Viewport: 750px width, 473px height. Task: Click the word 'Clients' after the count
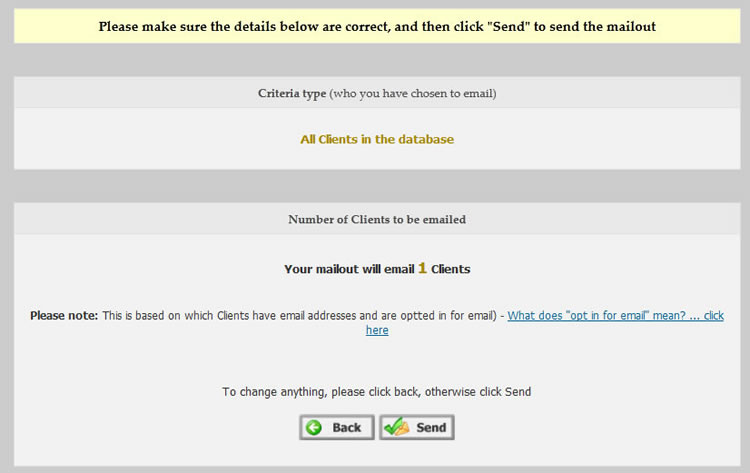pyautogui.click(x=450, y=269)
